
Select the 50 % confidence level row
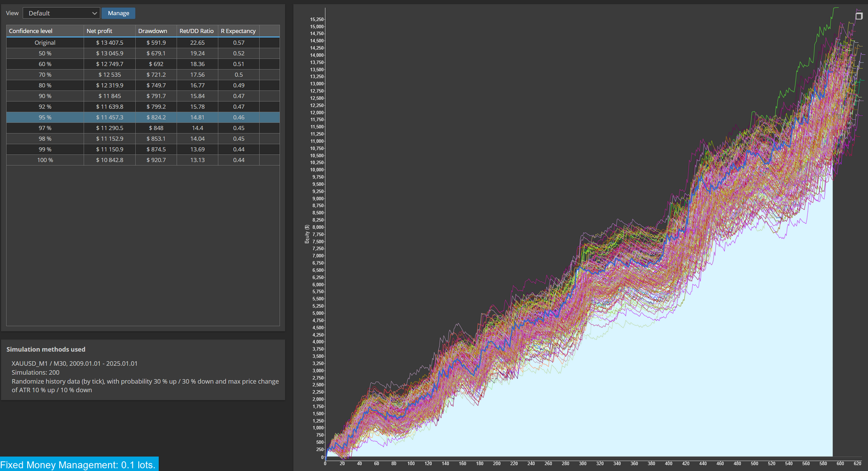coord(143,53)
